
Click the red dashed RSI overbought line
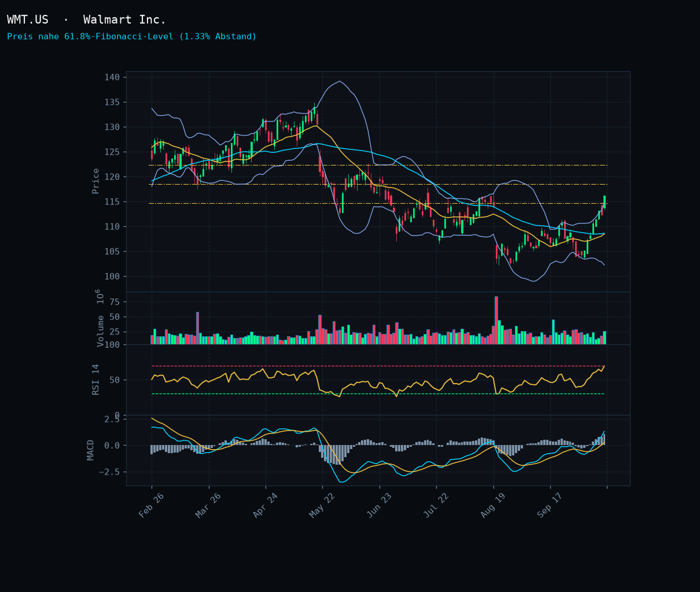click(378, 366)
